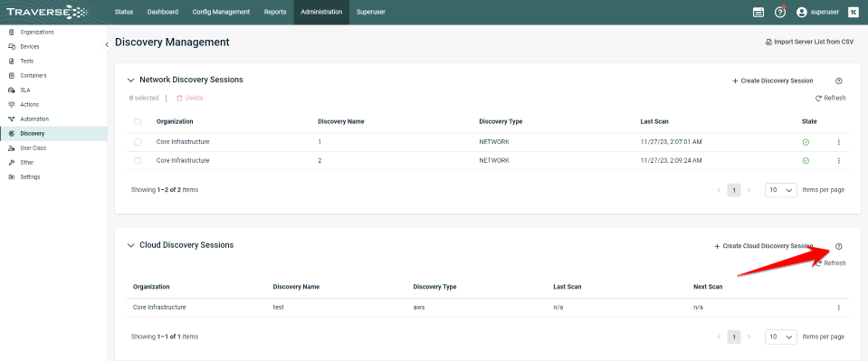Click the superuser account avatar icon
The width and height of the screenshot is (868, 361).
802,12
